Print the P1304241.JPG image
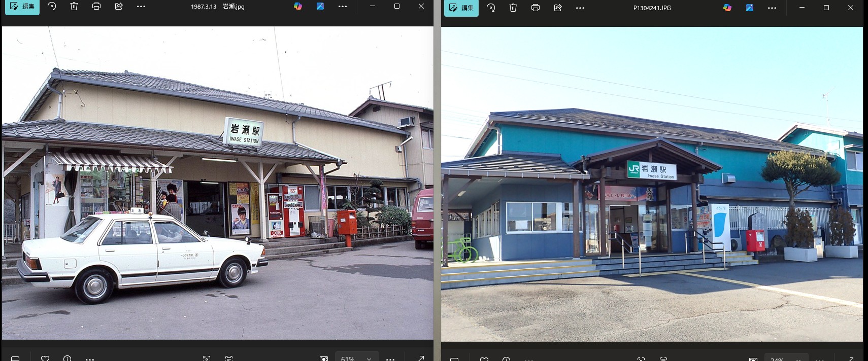868x361 pixels. point(536,8)
